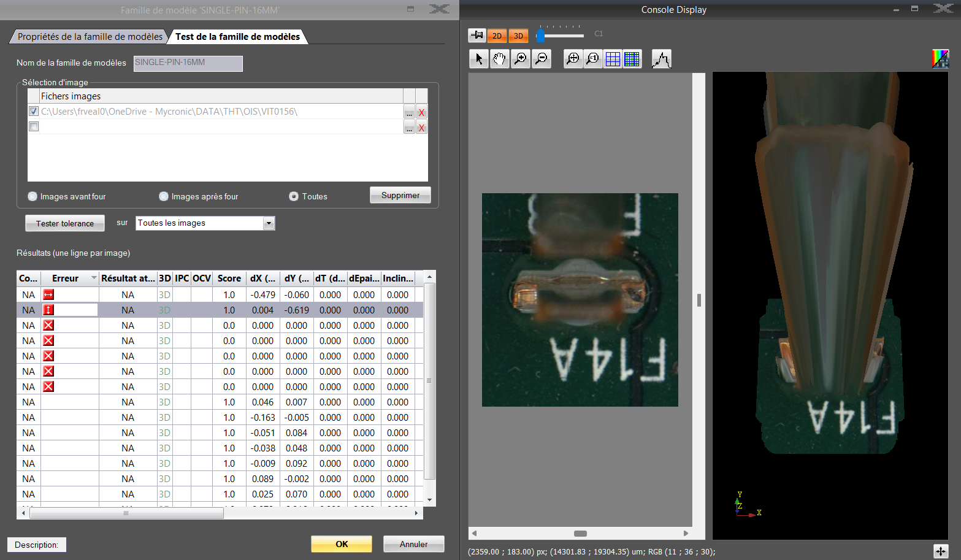Click the zoom in magnifier
961x560 pixels.
click(521, 59)
